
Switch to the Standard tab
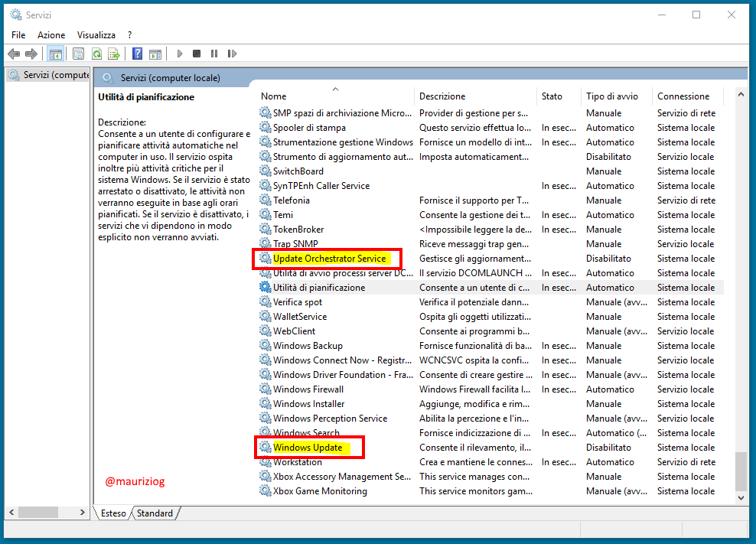155,513
